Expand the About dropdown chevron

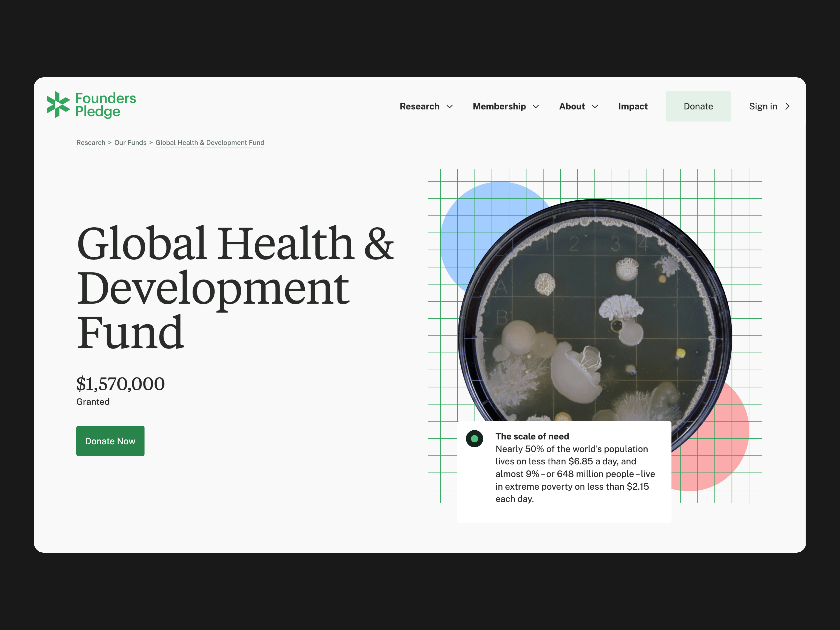[595, 107]
